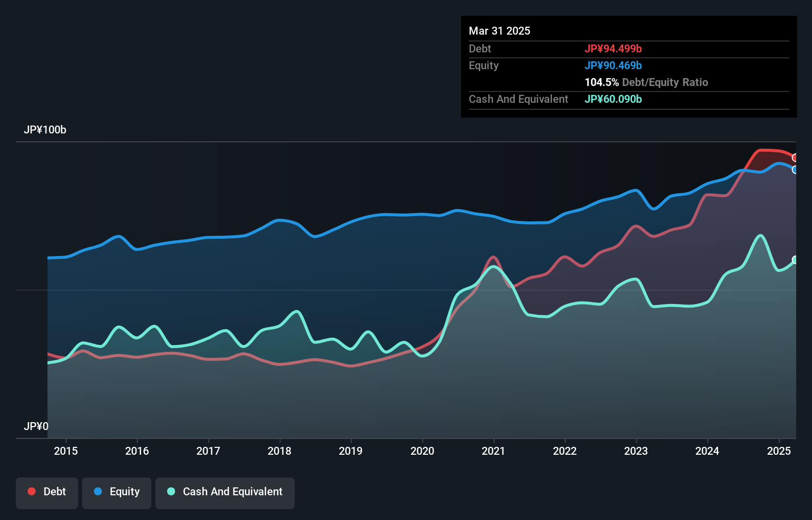Select the 2021 x-axis label

(494, 451)
